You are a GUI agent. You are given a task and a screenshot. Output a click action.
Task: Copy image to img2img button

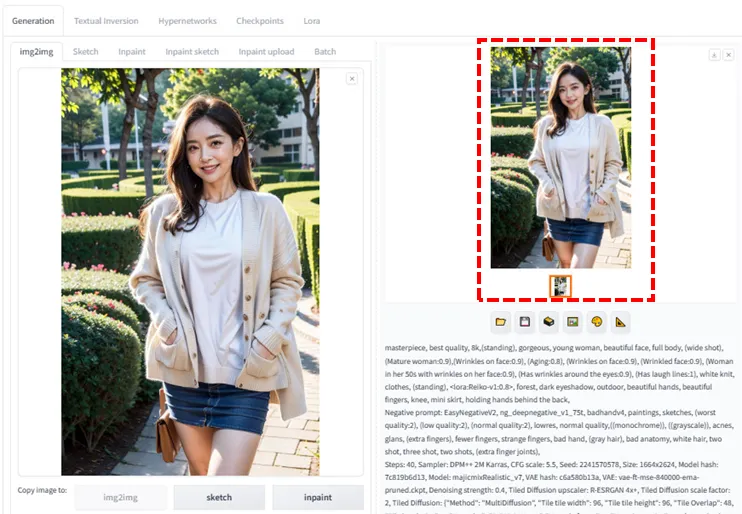121,497
